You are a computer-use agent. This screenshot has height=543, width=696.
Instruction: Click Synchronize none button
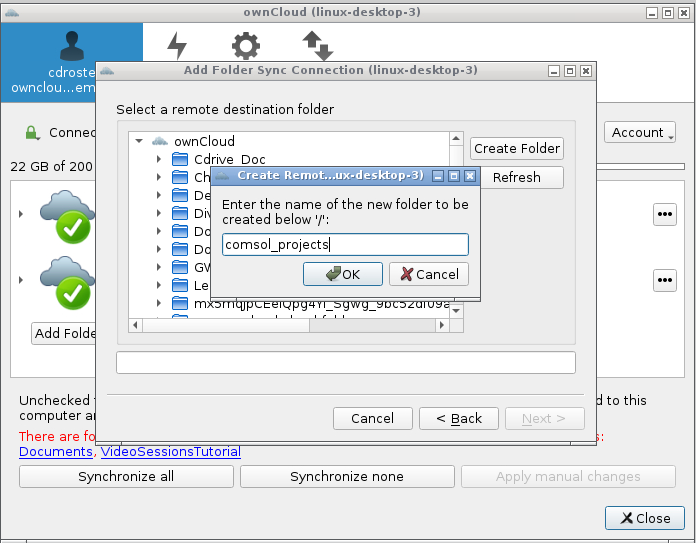click(x=347, y=476)
